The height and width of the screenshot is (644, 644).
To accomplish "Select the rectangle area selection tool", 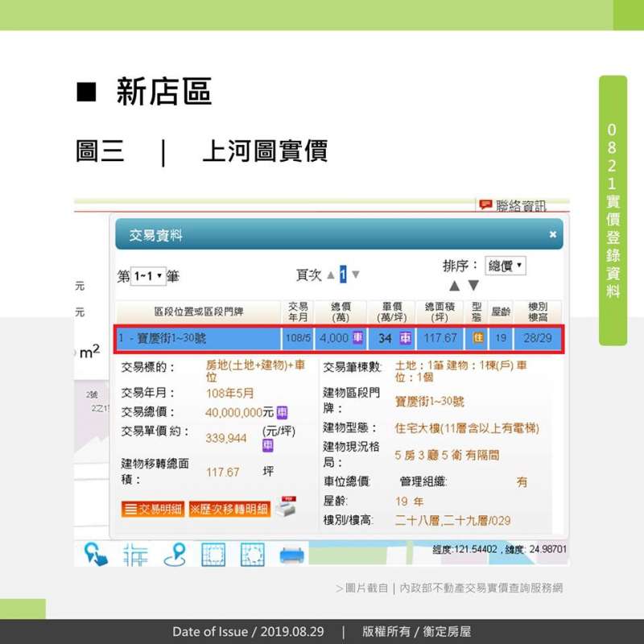I will click(x=213, y=554).
